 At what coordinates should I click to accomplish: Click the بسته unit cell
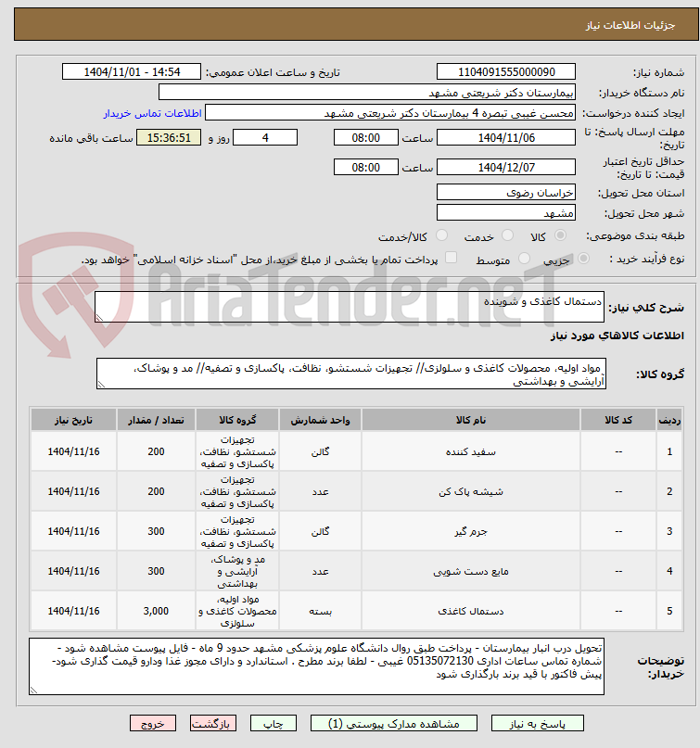coord(320,611)
